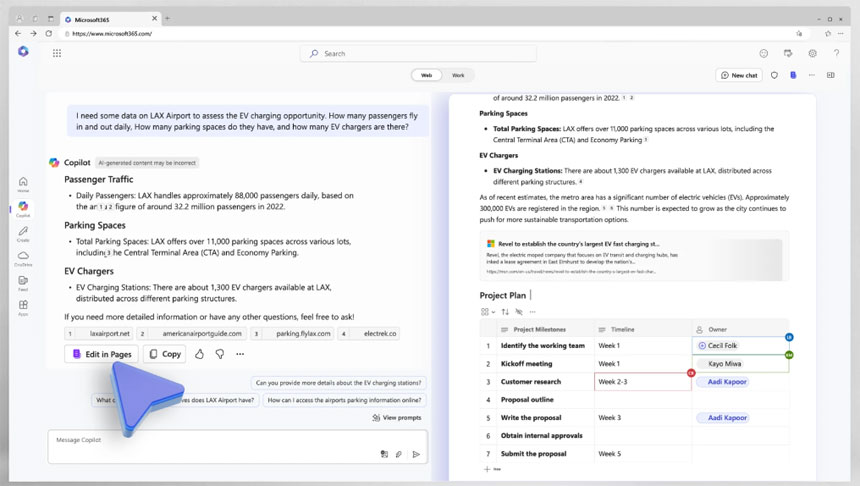Click the Timeline column header
Viewport: 860px width, 486px height.
coord(643,330)
